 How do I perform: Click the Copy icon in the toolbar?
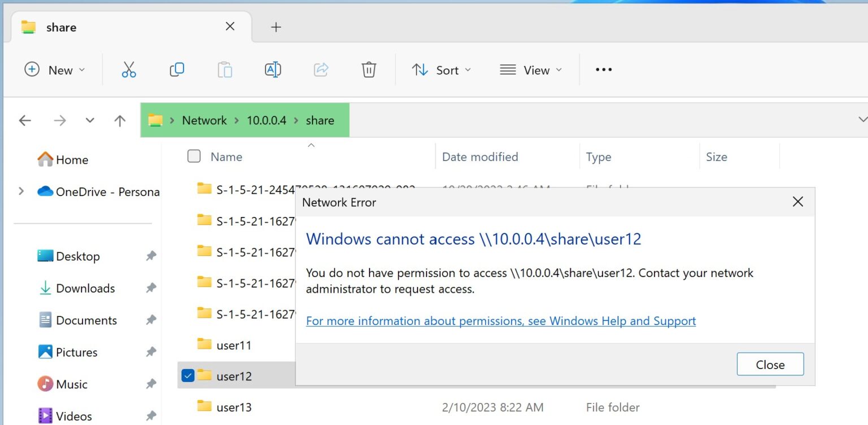coord(176,69)
